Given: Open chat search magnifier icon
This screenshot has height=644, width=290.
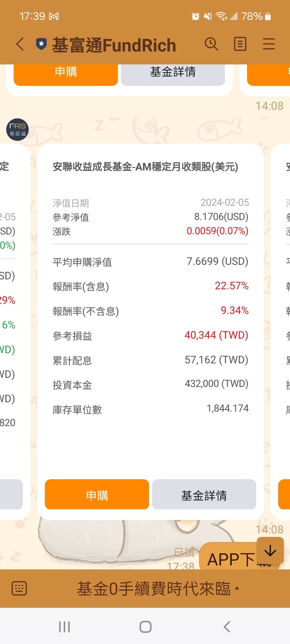Looking at the screenshot, I should [x=212, y=44].
